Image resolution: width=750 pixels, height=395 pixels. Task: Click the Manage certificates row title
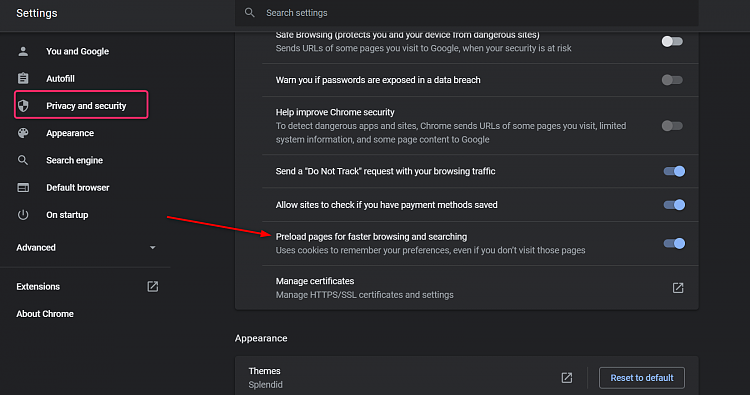point(315,281)
